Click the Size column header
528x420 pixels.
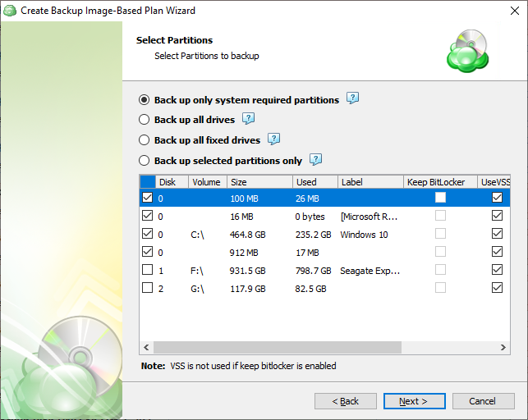(259, 182)
